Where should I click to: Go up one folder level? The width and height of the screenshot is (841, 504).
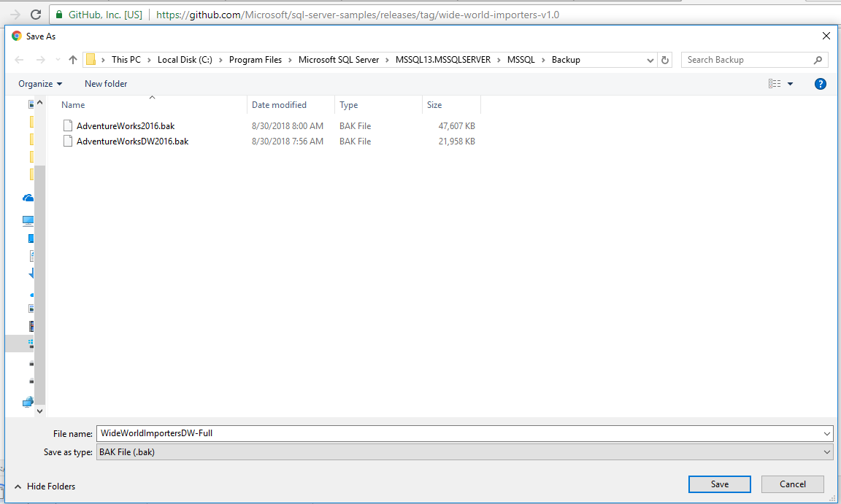[x=73, y=60]
